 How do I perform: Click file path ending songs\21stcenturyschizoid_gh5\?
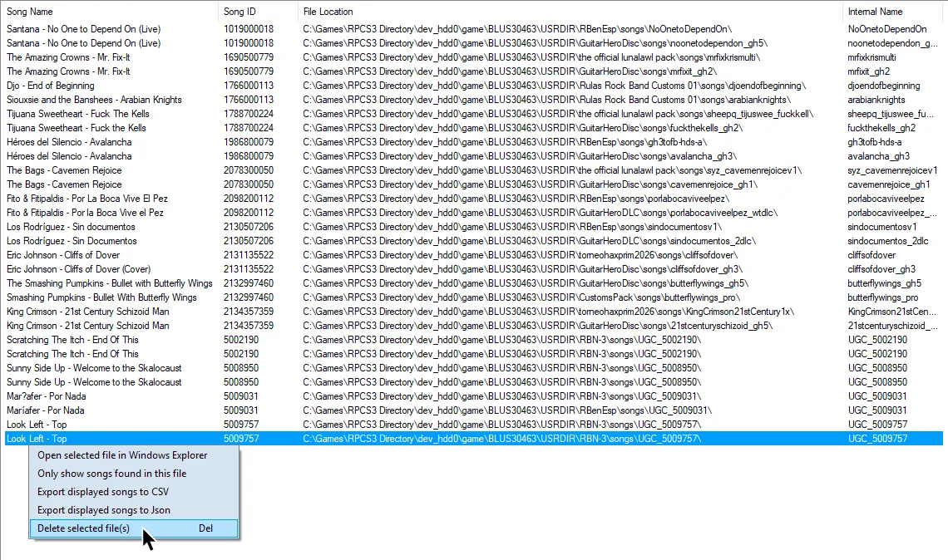pos(538,326)
